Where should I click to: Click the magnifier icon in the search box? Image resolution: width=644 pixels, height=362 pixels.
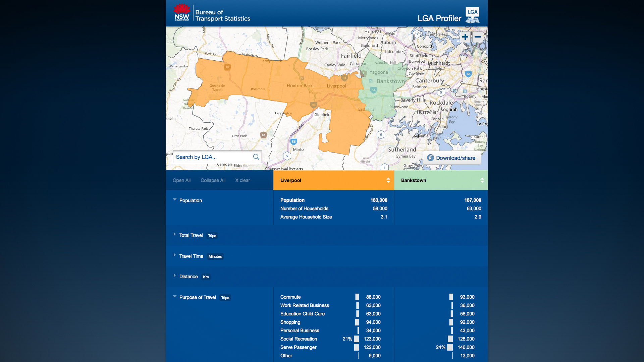(x=256, y=157)
